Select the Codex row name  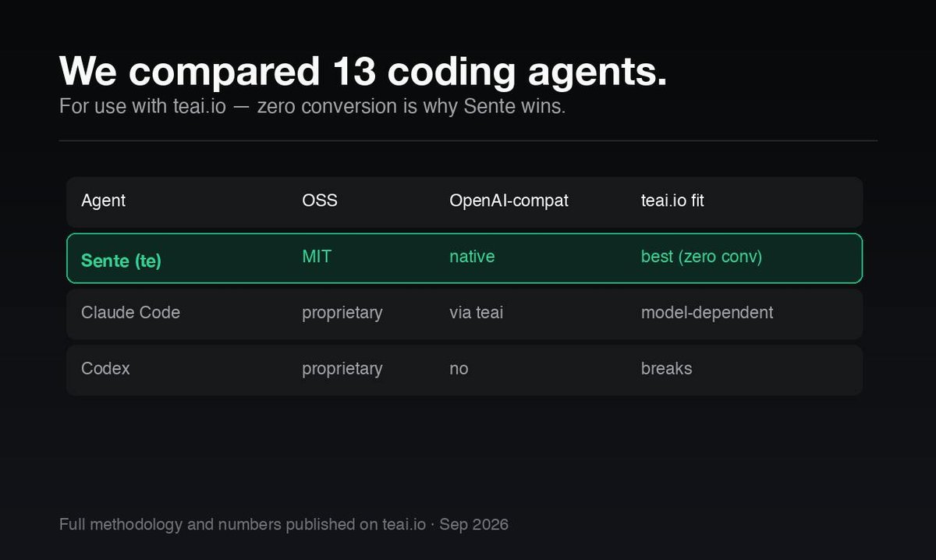point(105,368)
